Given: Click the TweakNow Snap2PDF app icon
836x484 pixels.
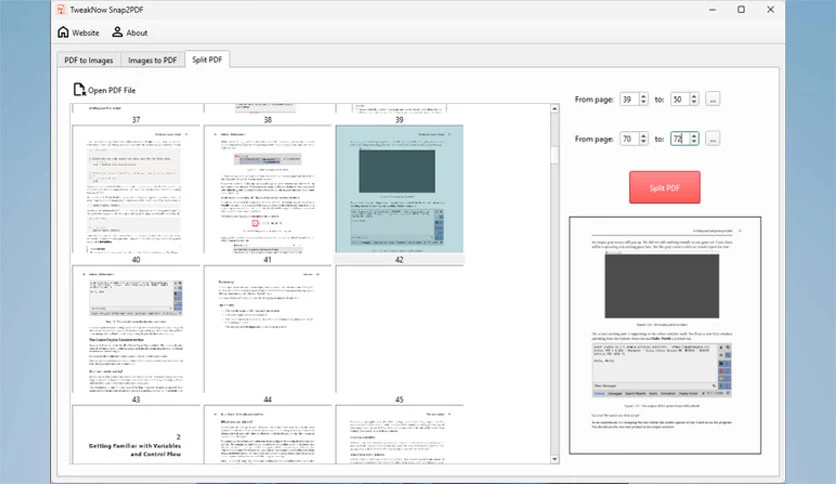Looking at the screenshot, I should coord(61,10).
